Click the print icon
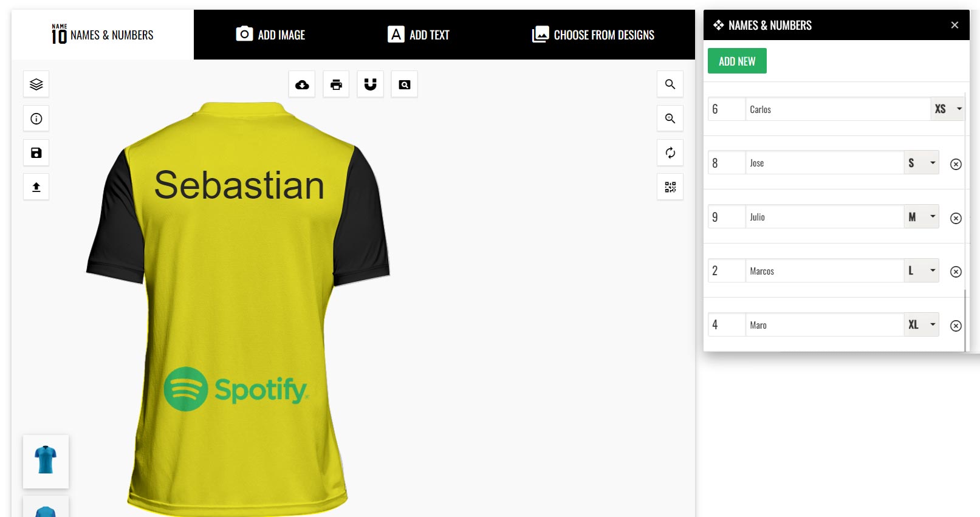The height and width of the screenshot is (517, 980). [x=336, y=84]
